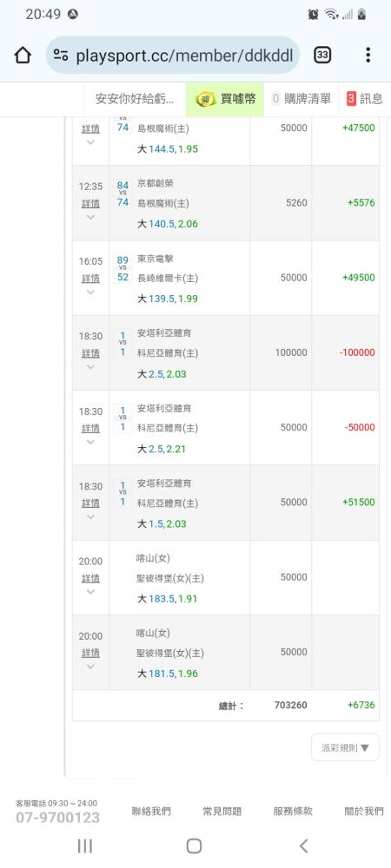The height and width of the screenshot is (868, 391).
Task: Tap the Android back navigation arrow
Action: (303, 845)
